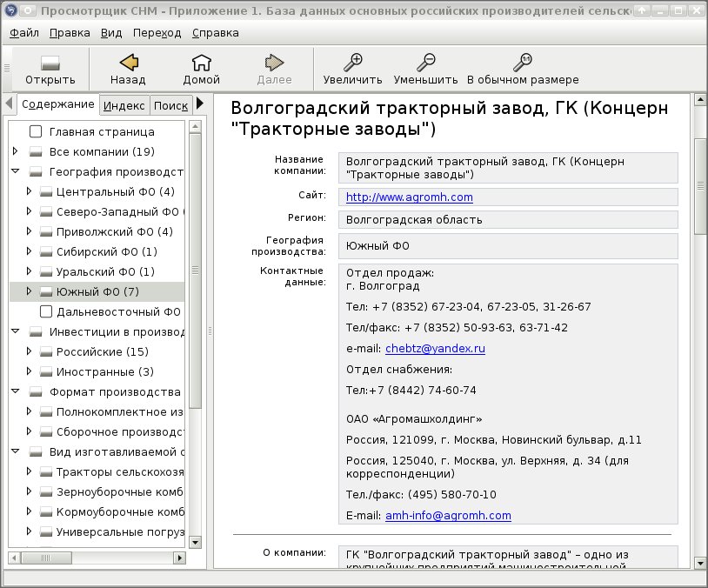Viewport: 708px width, 588px height.
Task: Click amh-info@agromh.com email link
Action: pos(448,516)
